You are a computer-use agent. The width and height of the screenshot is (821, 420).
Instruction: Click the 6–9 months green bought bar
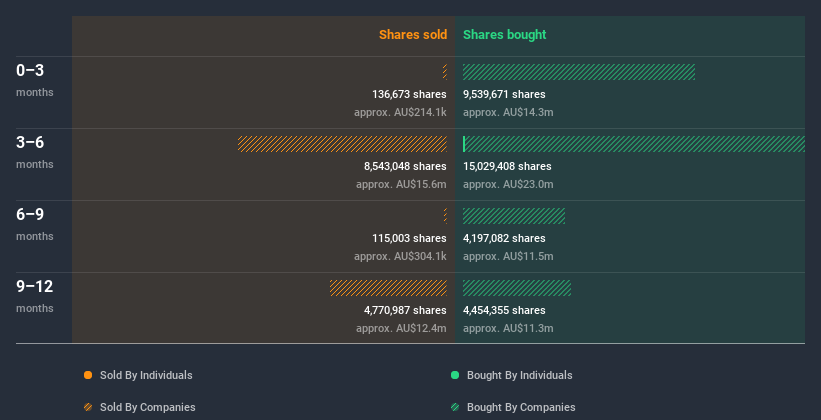pos(514,216)
